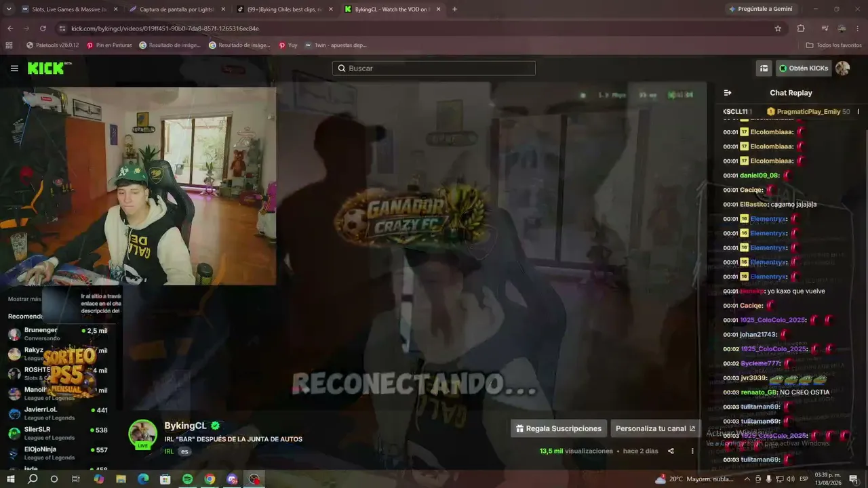Switch to the 8yking Chile TikTok tab

[283, 9]
